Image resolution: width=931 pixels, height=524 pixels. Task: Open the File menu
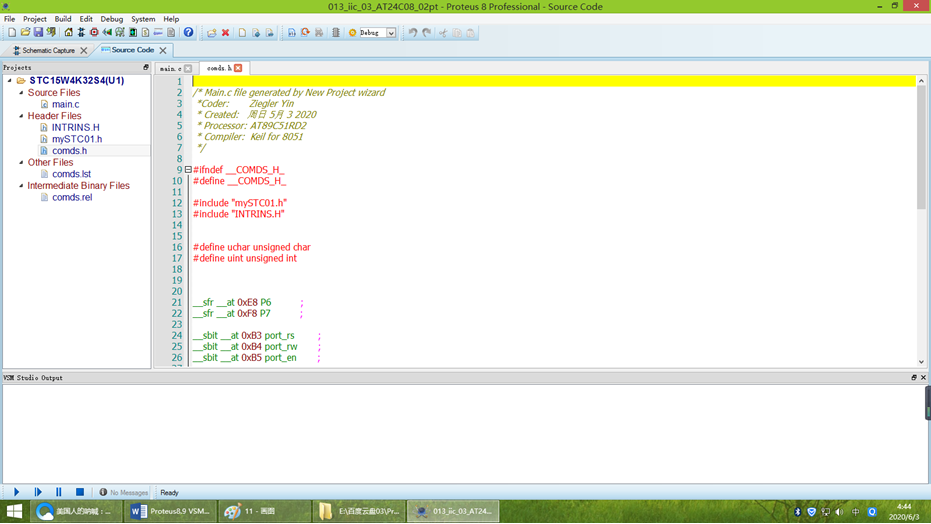pos(10,19)
